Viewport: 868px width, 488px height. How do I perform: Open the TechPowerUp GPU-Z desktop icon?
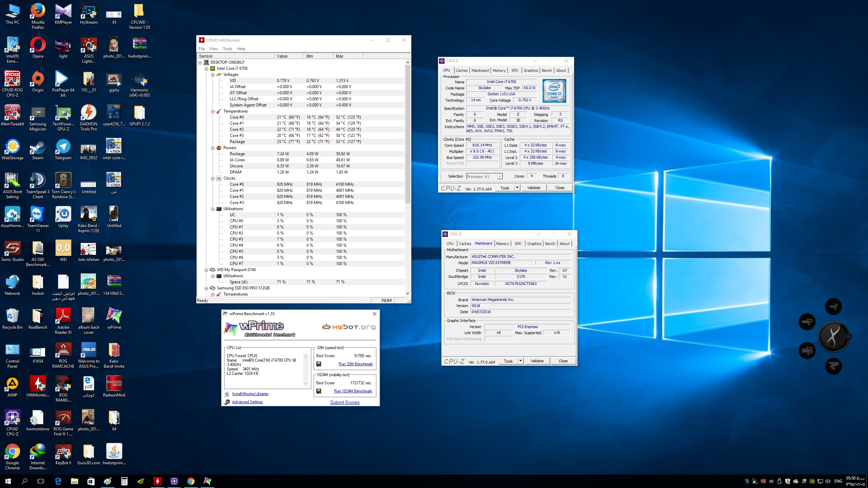(63, 118)
